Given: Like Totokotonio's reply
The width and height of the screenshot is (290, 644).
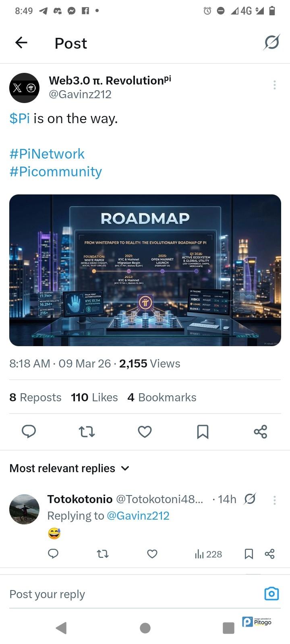Looking at the screenshot, I should pos(152,554).
